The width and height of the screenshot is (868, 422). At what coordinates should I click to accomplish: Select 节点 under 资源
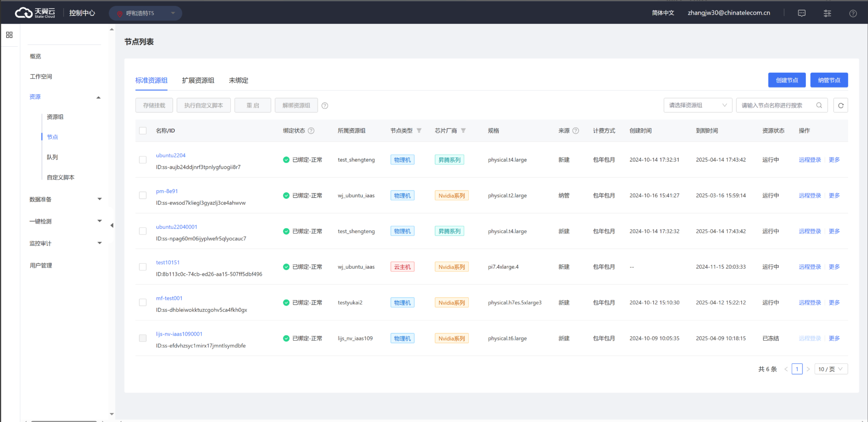click(x=52, y=137)
